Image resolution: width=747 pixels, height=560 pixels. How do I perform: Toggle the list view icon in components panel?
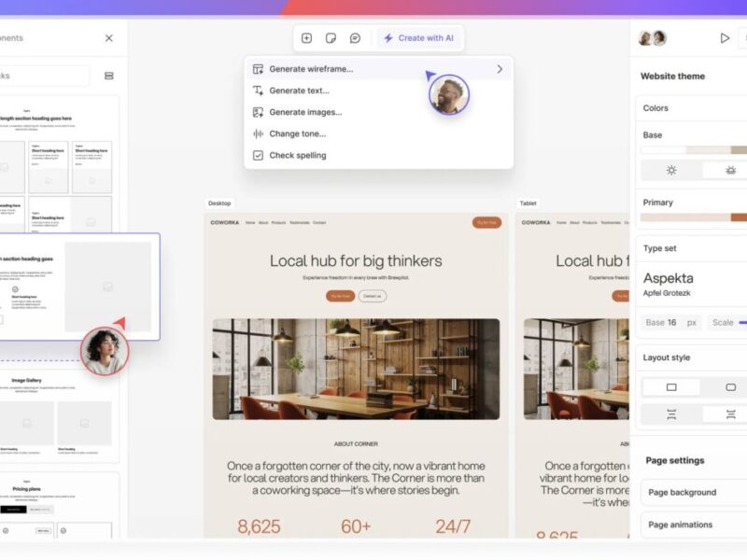[x=109, y=76]
